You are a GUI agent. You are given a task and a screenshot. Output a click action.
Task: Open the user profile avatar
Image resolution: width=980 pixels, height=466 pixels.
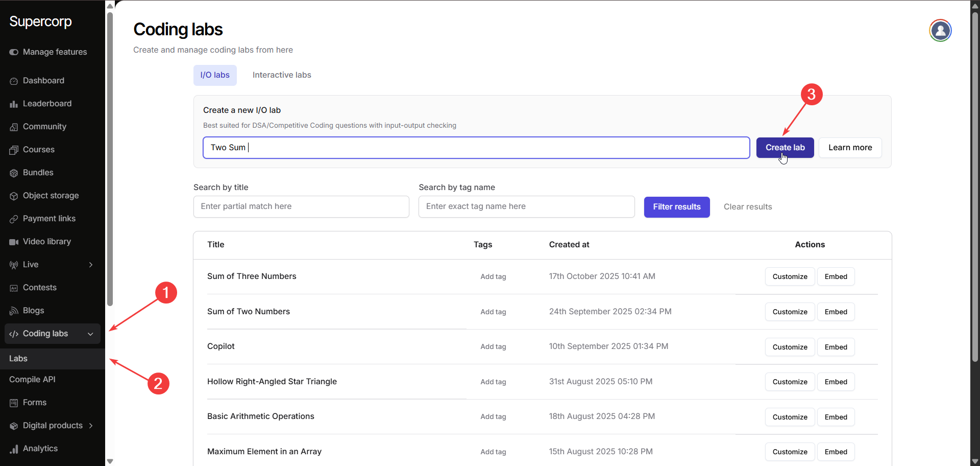pyautogui.click(x=940, y=31)
